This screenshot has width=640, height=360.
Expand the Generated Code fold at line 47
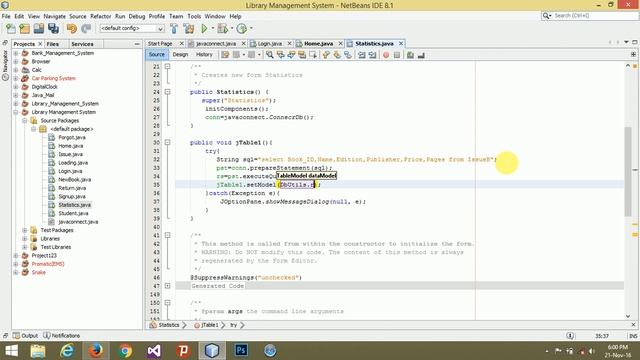coord(167,286)
